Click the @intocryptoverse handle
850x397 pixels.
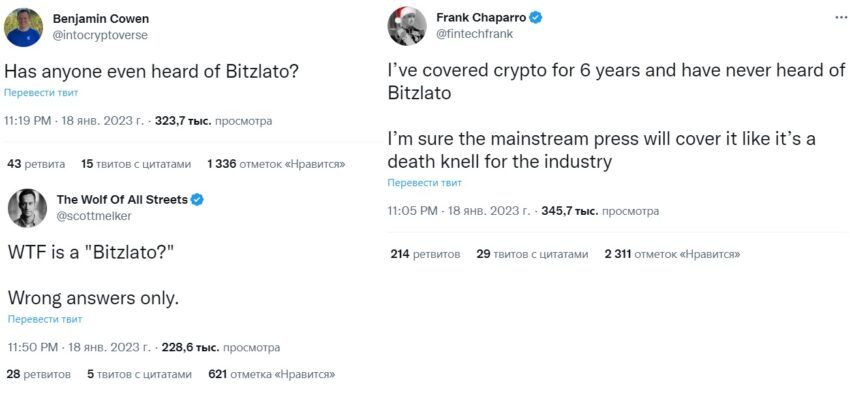click(100, 35)
